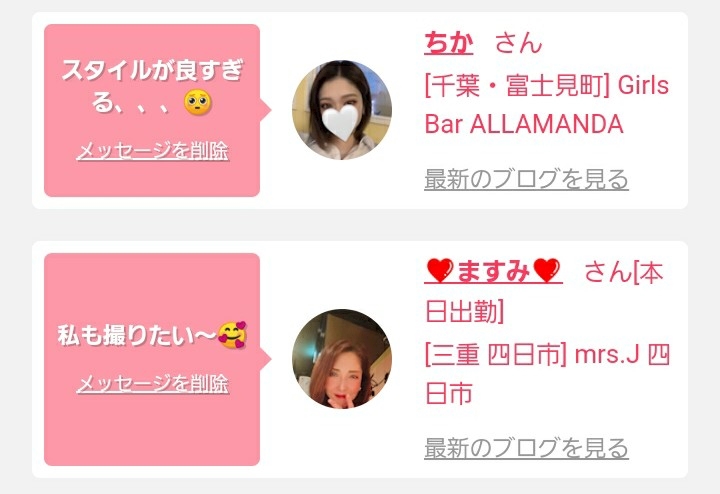
Task: View ますみ's latest blog link
Action: click(x=526, y=448)
